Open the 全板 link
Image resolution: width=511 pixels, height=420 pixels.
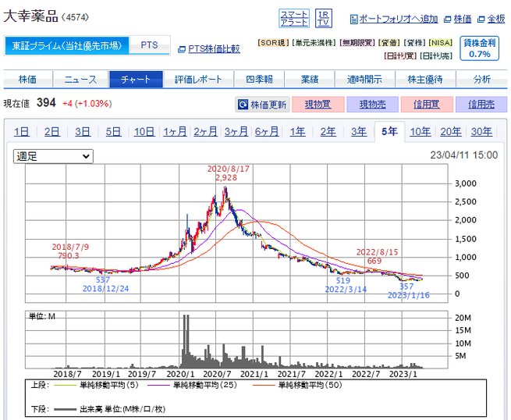(x=495, y=20)
